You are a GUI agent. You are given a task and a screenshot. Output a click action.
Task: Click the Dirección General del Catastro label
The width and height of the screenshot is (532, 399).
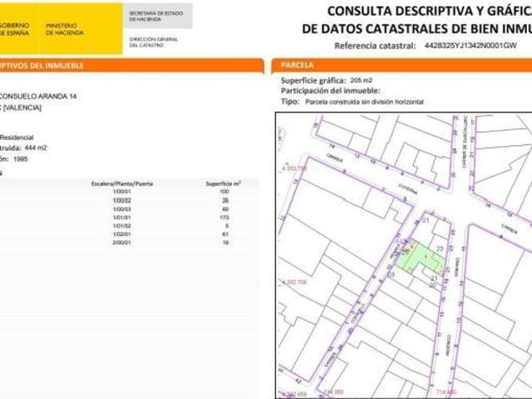click(x=153, y=42)
